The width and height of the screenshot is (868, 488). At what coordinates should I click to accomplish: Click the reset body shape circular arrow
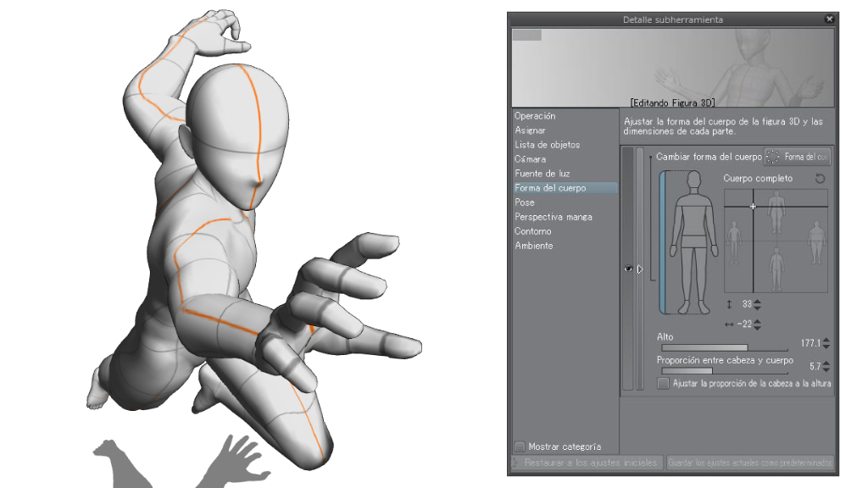coord(819,179)
